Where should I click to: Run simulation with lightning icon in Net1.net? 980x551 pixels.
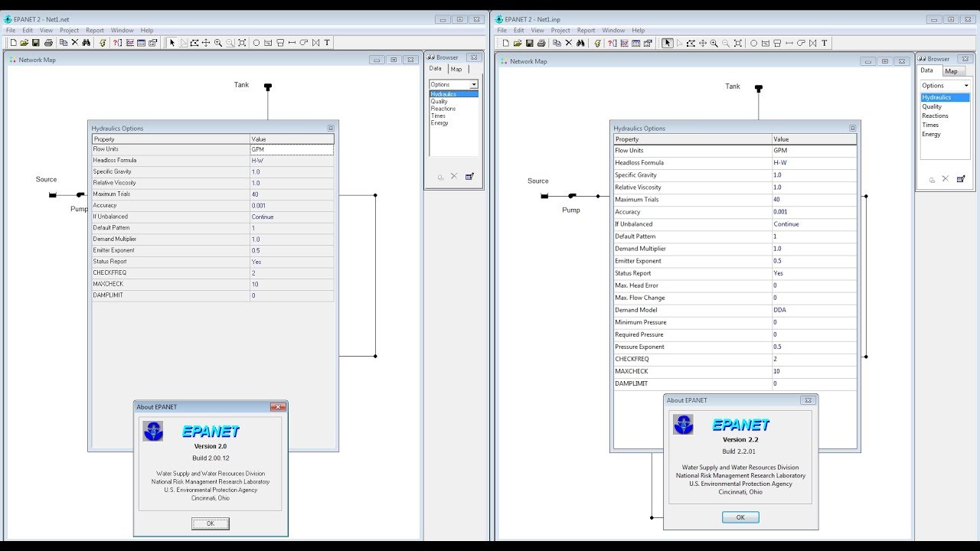tap(103, 43)
